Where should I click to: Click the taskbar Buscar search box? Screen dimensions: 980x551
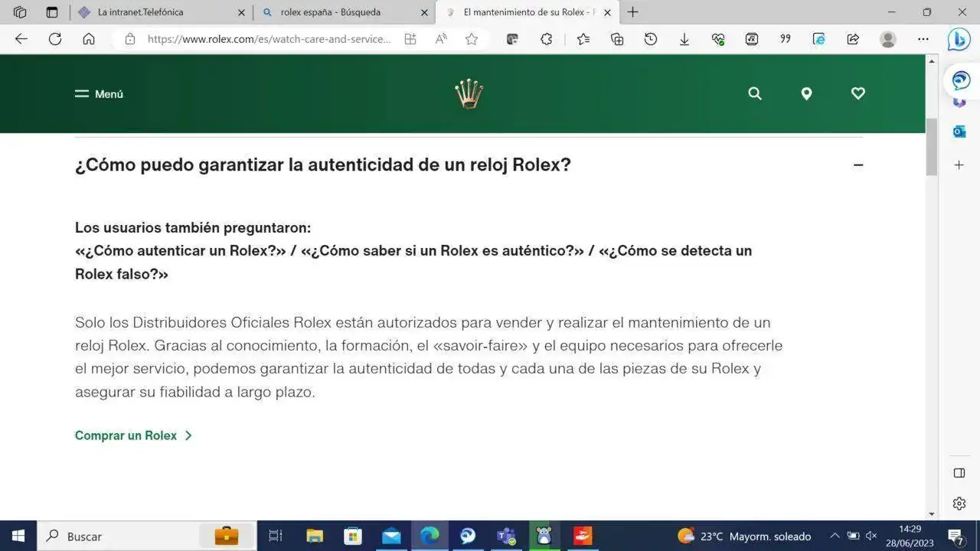tap(145, 536)
